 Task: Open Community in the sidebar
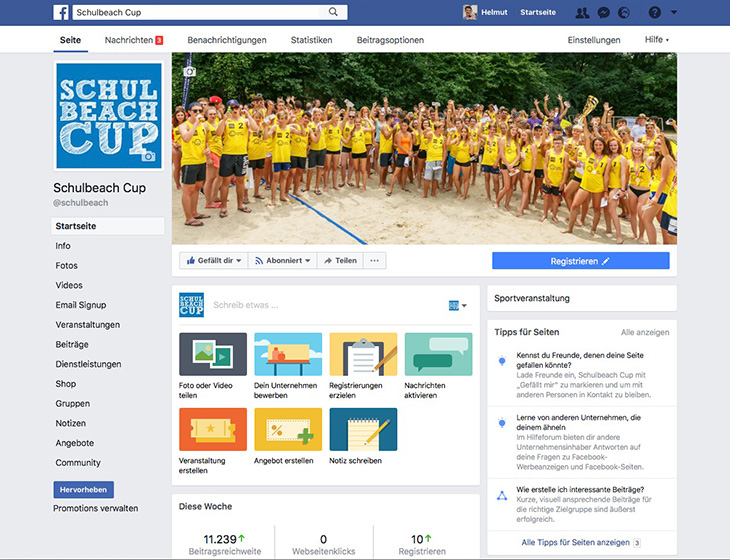click(x=78, y=463)
